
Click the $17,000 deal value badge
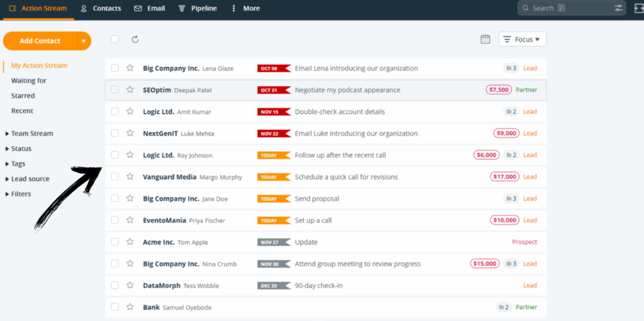(x=505, y=177)
